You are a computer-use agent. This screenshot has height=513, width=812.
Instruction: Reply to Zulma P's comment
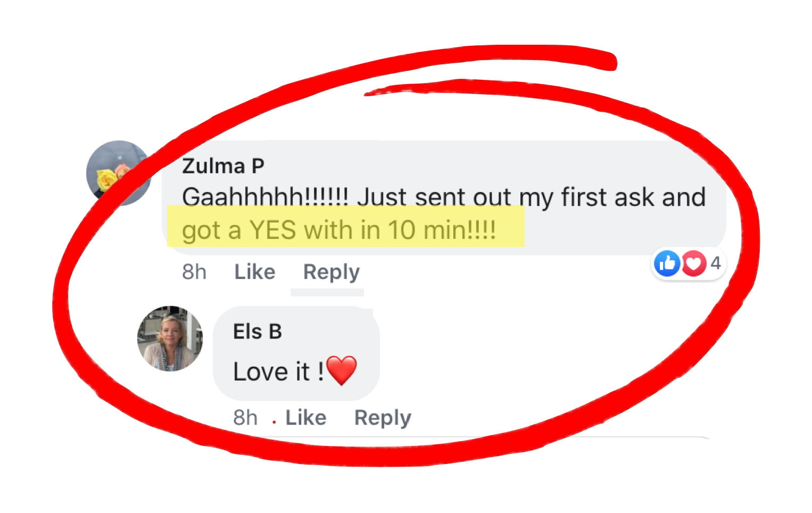click(x=331, y=272)
